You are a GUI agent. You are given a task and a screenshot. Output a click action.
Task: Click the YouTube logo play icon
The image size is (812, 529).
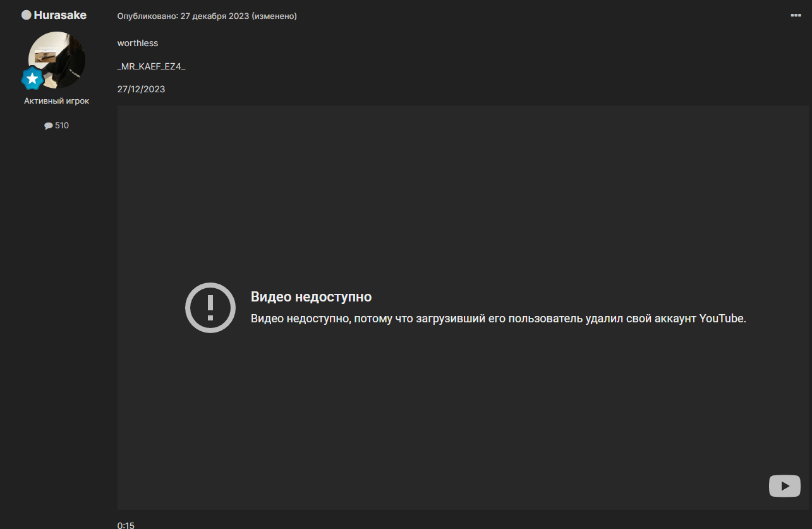pyautogui.click(x=784, y=486)
